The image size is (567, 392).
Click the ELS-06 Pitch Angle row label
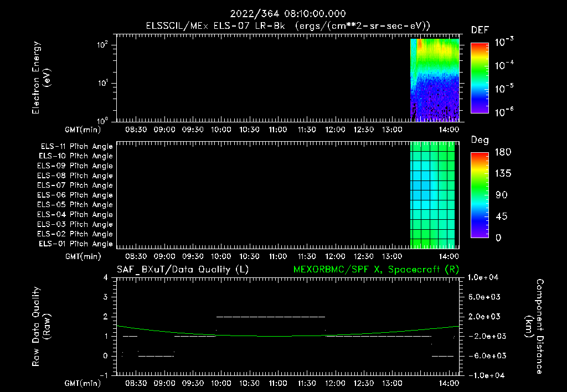(75, 195)
